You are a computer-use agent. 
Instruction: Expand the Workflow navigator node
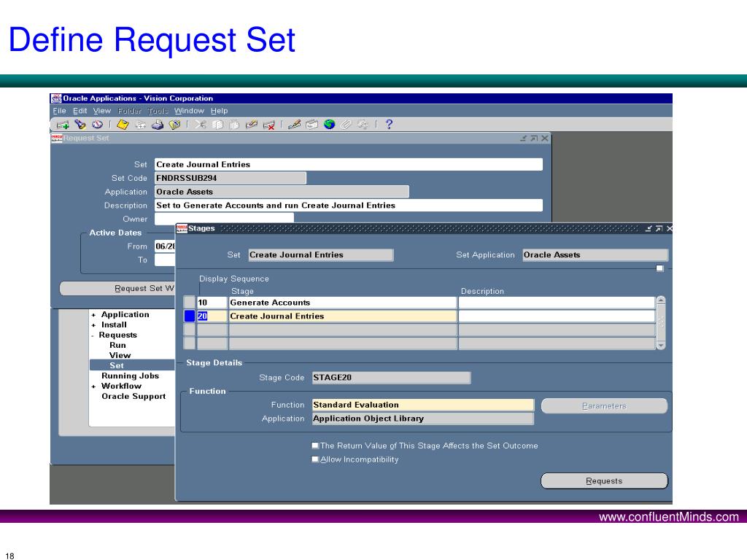coord(94,386)
